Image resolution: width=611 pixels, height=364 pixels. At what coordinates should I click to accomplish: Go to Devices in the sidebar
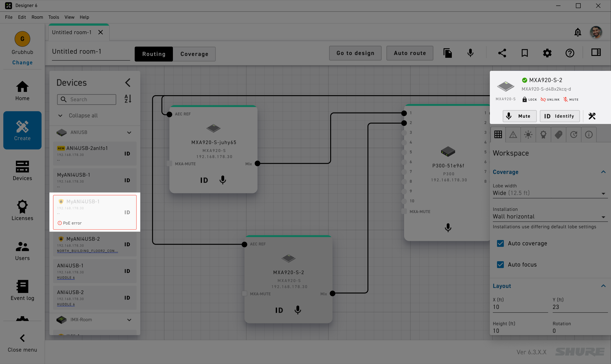tap(22, 171)
